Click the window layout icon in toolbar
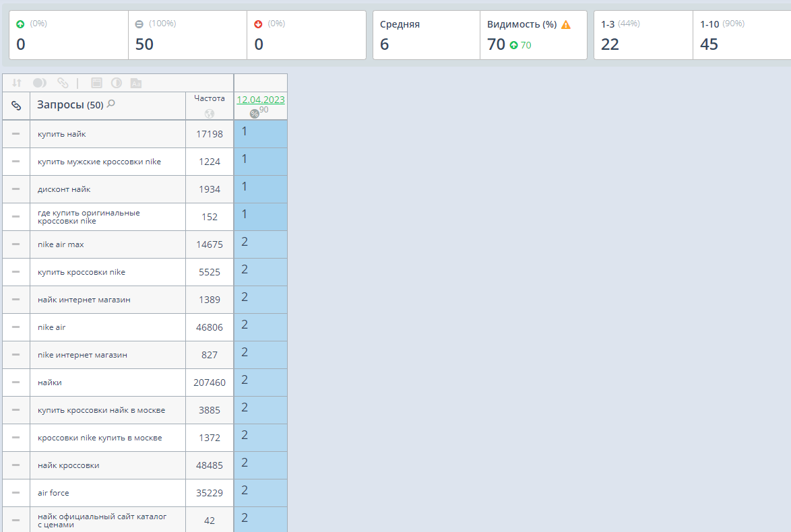 (96, 83)
